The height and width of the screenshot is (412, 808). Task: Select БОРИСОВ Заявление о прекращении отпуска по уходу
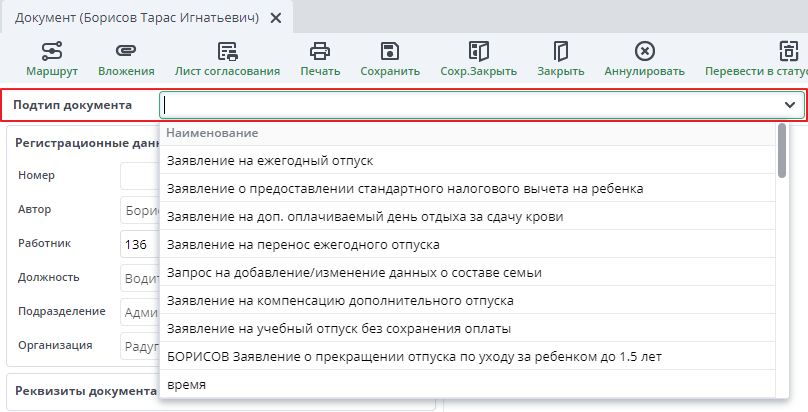point(467,356)
